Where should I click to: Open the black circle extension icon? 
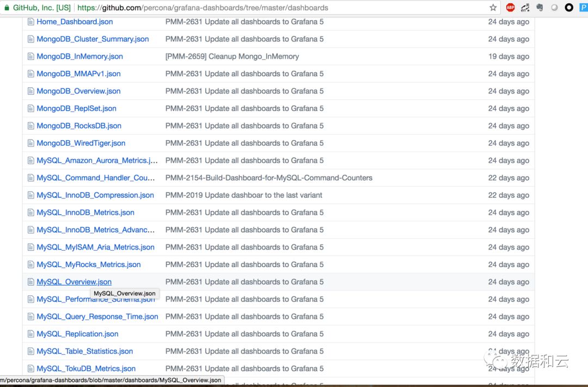[x=569, y=8]
